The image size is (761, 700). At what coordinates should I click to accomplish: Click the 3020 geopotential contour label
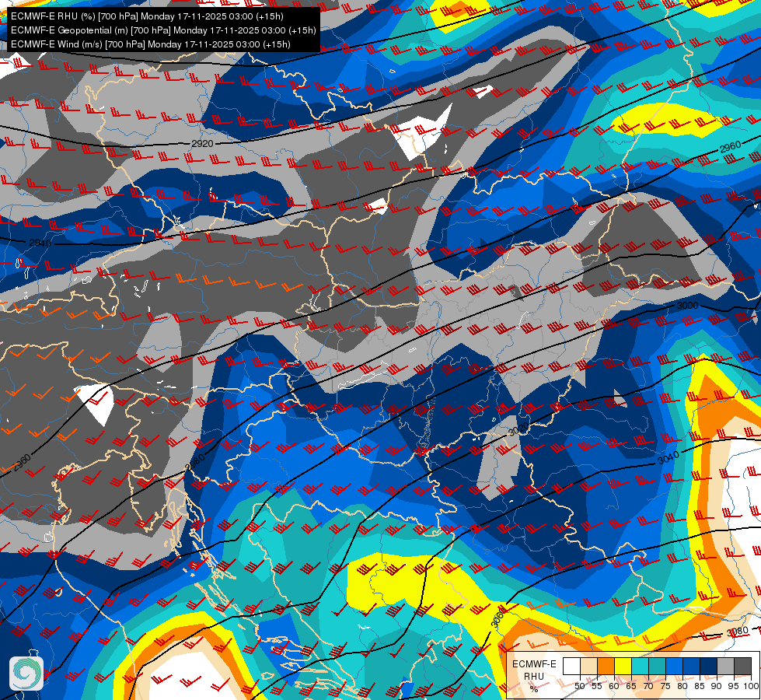click(518, 429)
